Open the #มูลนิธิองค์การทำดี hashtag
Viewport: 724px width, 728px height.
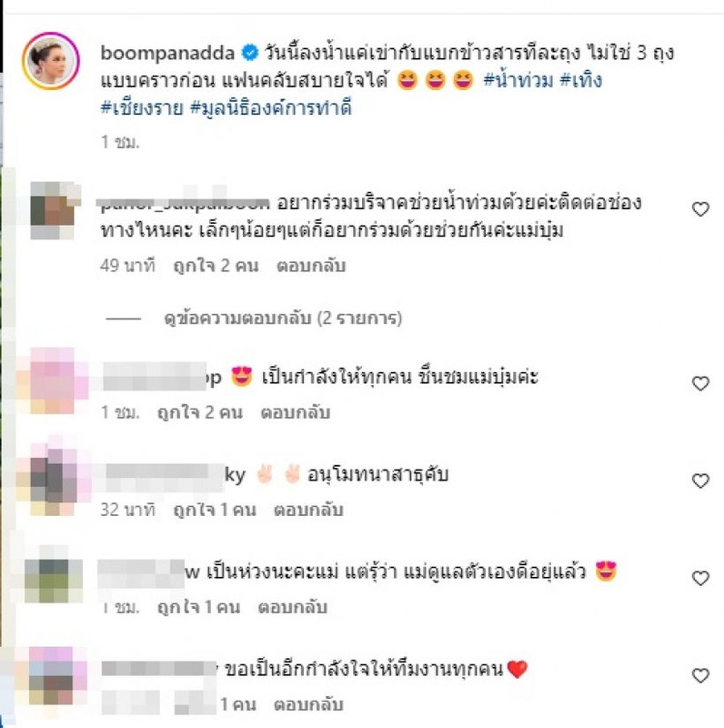[x=271, y=107]
